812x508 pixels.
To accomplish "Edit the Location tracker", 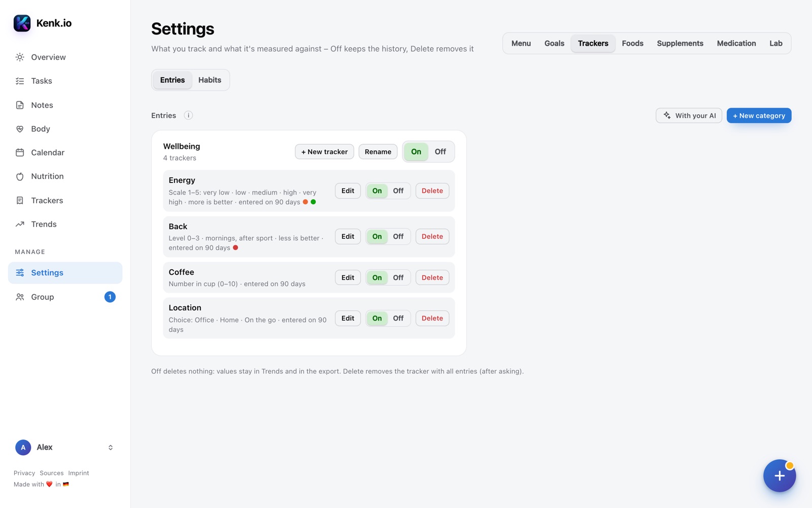I will point(348,319).
